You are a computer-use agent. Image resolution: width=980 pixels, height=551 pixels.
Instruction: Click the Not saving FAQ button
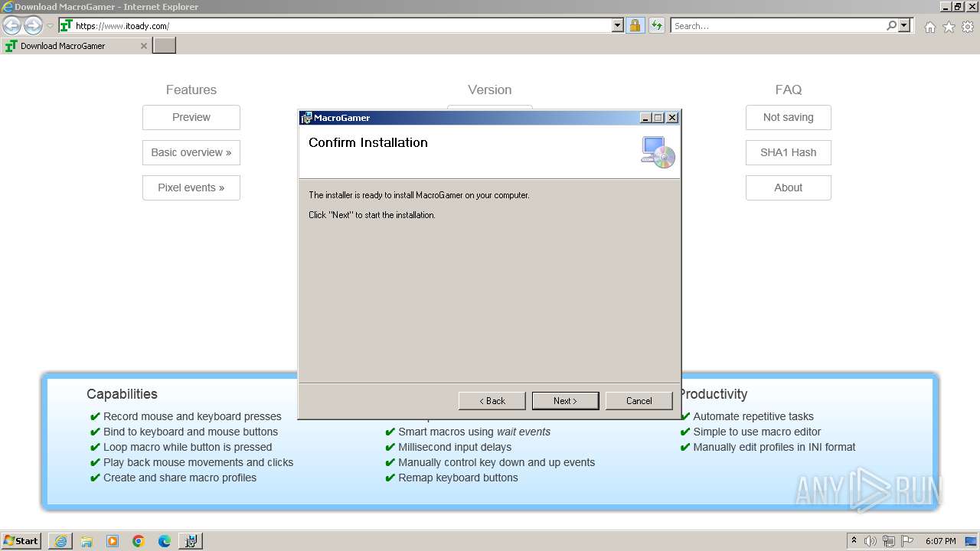point(789,117)
